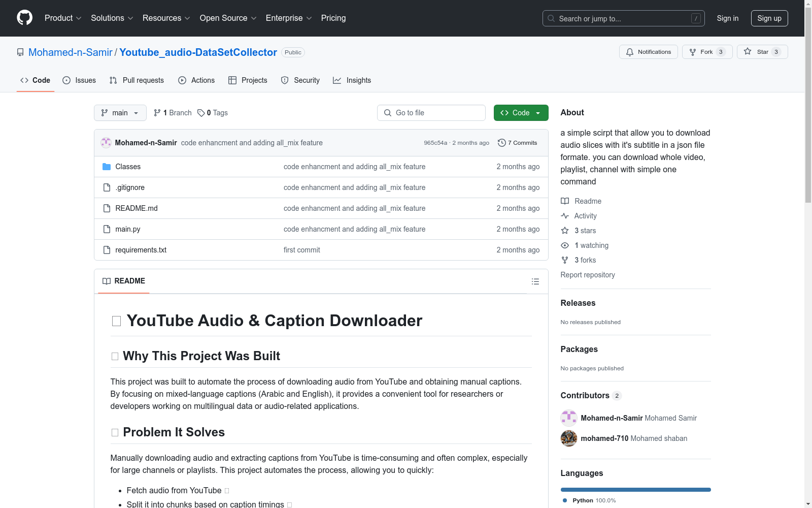The image size is (812, 508).
Task: Click the Star count badge
Action: [x=776, y=52]
